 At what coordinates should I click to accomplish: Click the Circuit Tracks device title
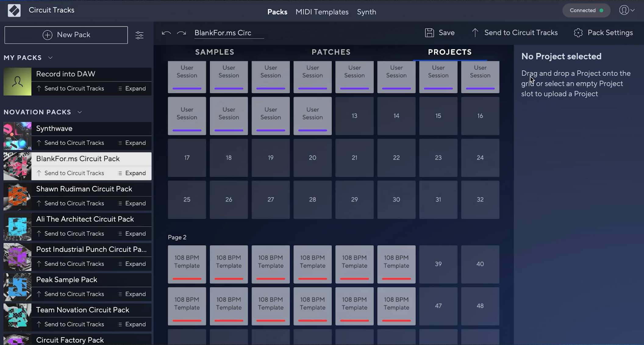52,10
